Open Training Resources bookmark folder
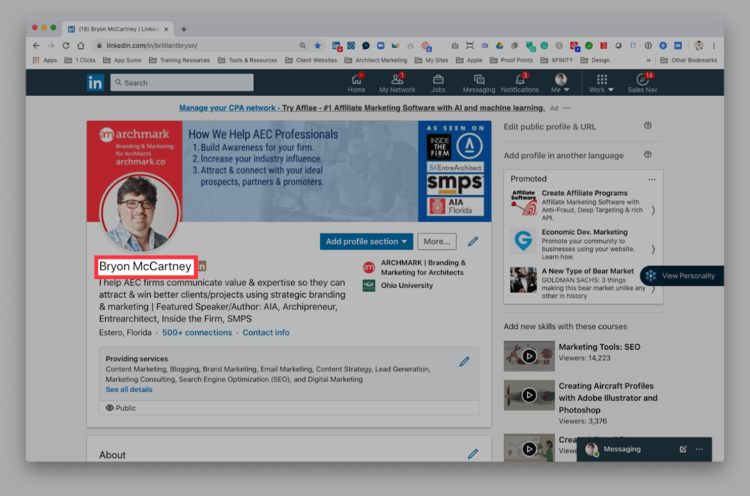The width and height of the screenshot is (750, 496). click(179, 60)
